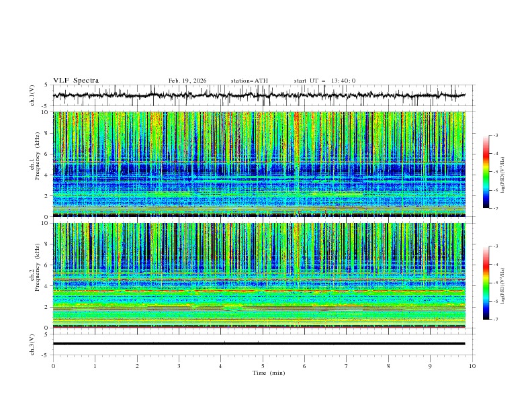Click the 9 minute tick on time axis

[430, 365]
